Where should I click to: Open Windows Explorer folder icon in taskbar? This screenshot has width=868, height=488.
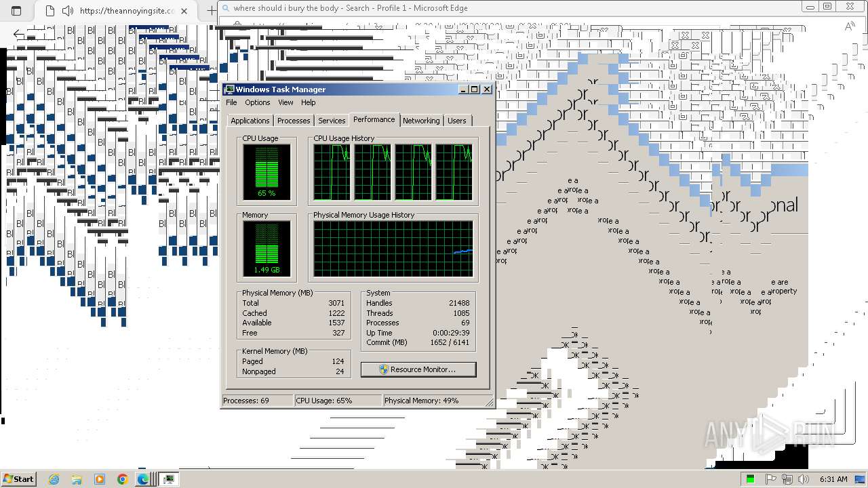tap(77, 479)
